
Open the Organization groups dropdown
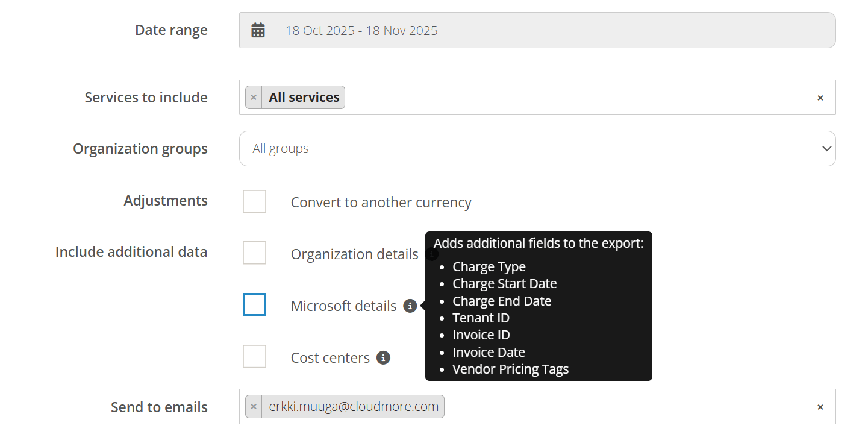point(537,148)
